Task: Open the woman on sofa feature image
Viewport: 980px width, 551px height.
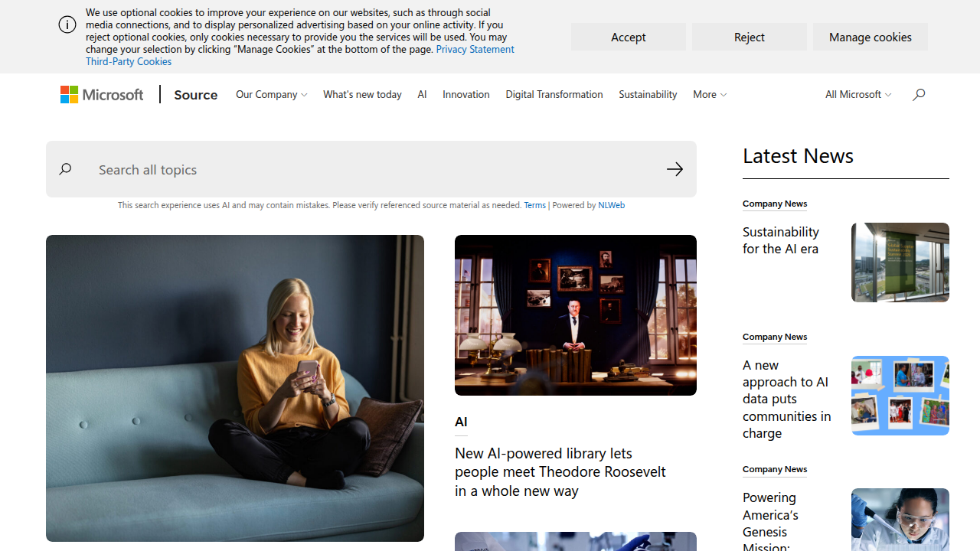Action: click(235, 388)
